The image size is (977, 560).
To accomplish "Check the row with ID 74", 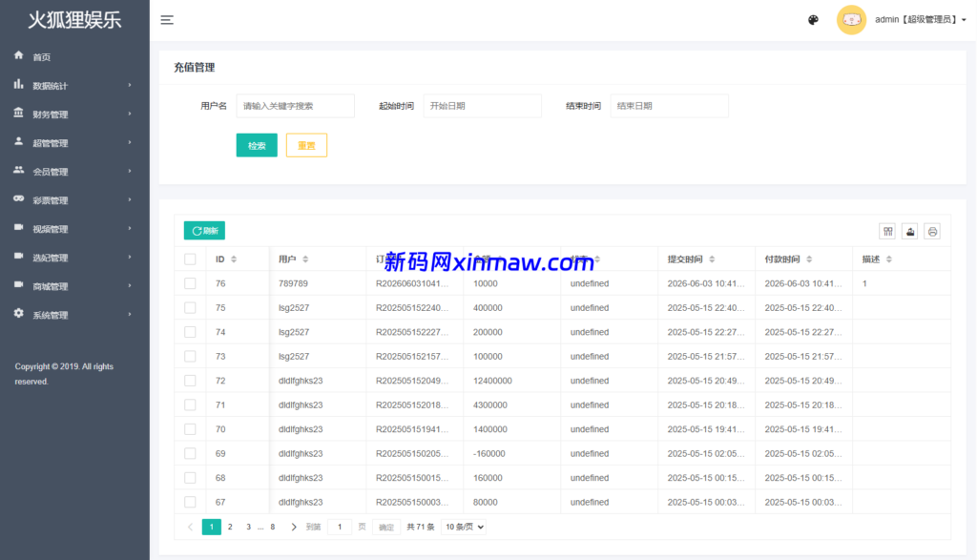I will [x=190, y=332].
